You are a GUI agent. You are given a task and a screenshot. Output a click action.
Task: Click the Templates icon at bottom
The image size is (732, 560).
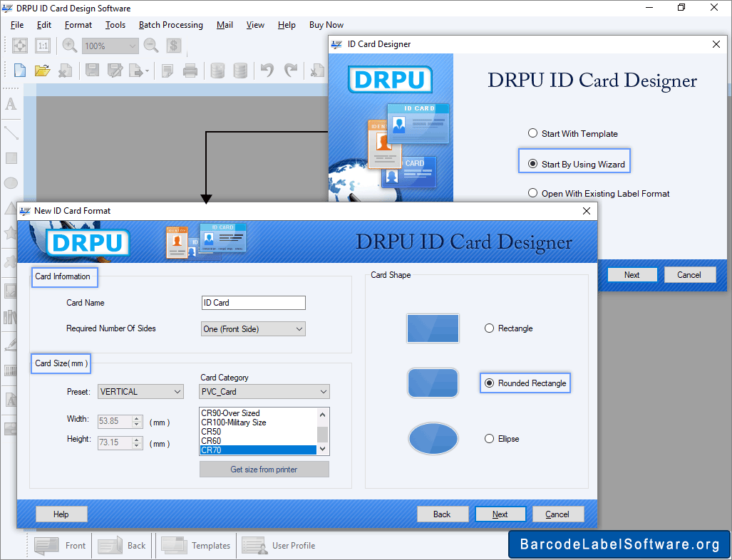tap(174, 545)
